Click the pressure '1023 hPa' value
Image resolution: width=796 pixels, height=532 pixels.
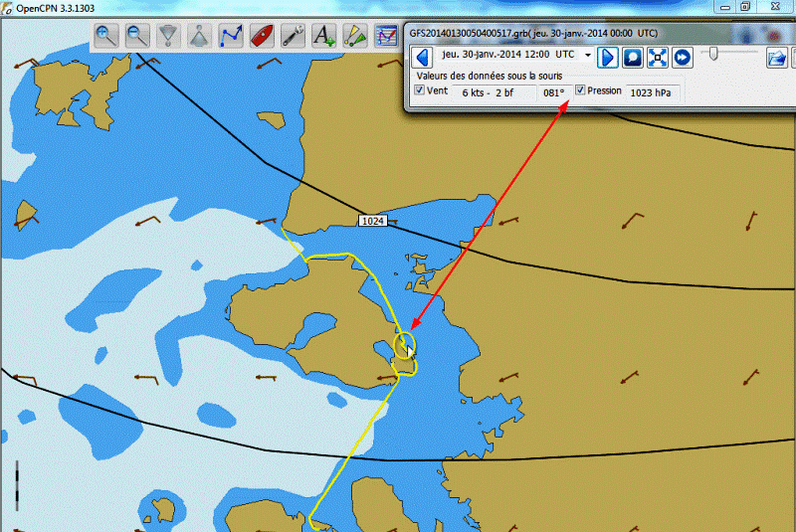[651, 92]
